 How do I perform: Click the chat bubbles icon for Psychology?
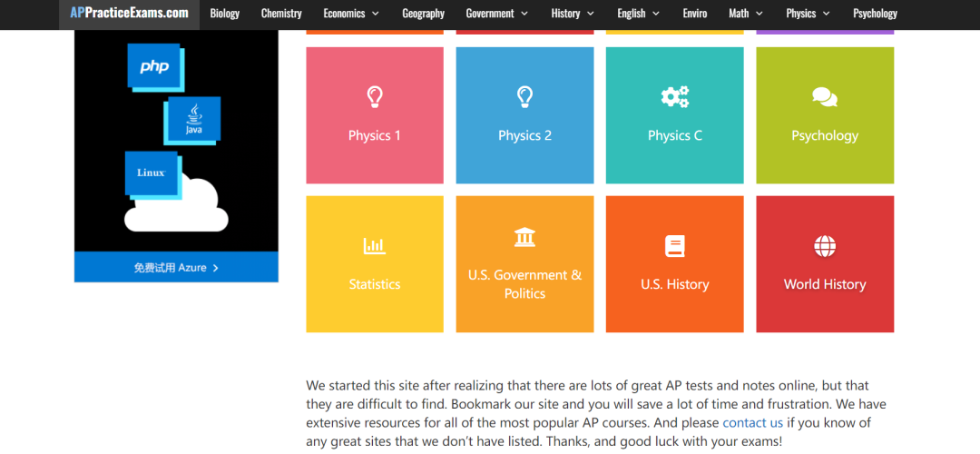pos(824,97)
